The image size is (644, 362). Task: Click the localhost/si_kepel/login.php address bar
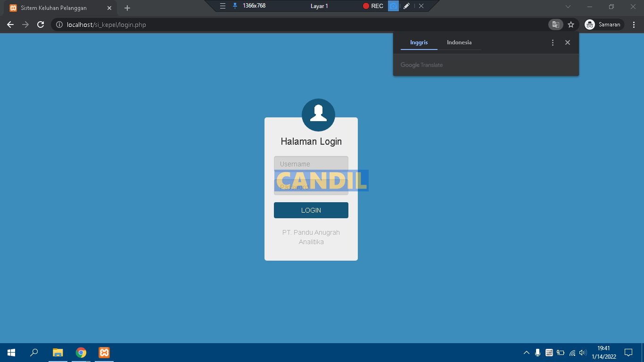299,25
